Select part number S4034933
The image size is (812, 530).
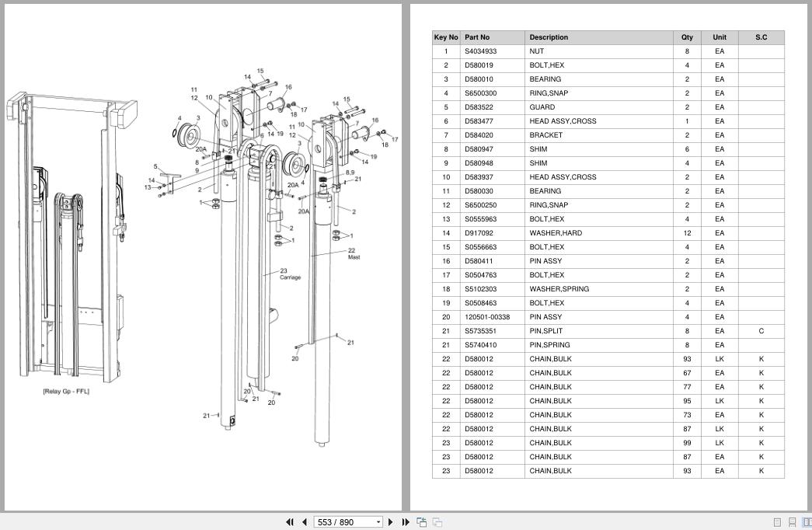pos(480,51)
